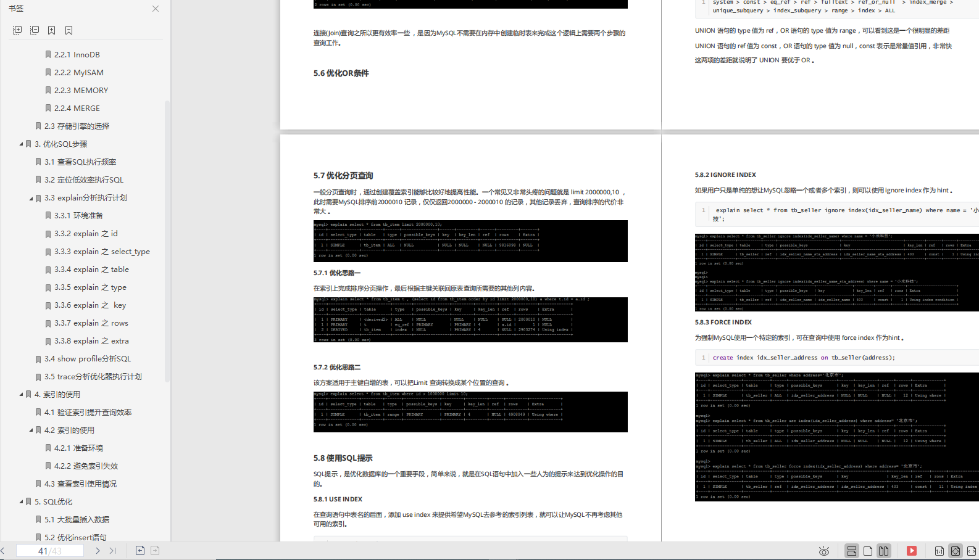This screenshot has height=560, width=979.
Task: Toggle continuous scrolling layout
Action: 852,551
